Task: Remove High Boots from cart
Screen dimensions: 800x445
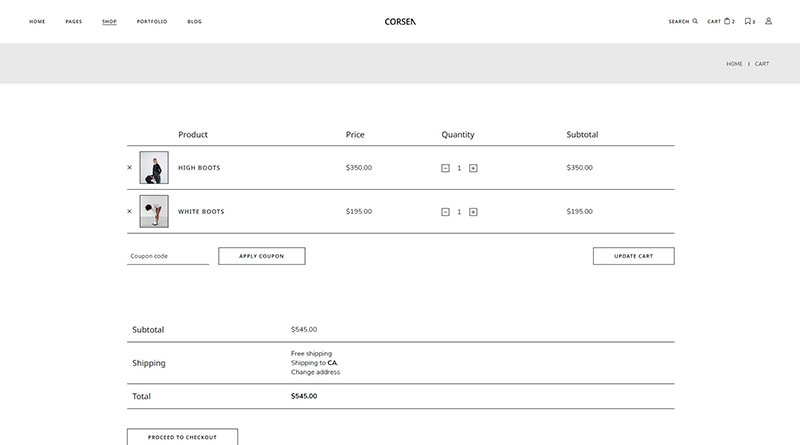Action: (129, 168)
